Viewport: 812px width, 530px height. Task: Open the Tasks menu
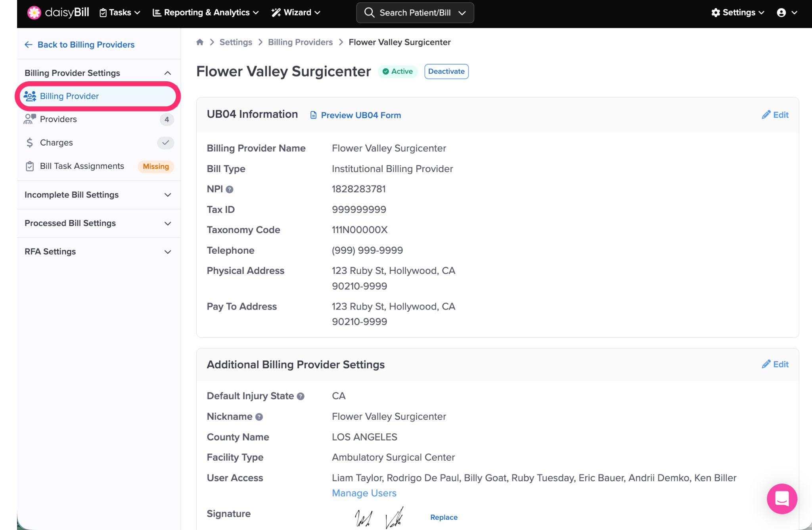120,13
